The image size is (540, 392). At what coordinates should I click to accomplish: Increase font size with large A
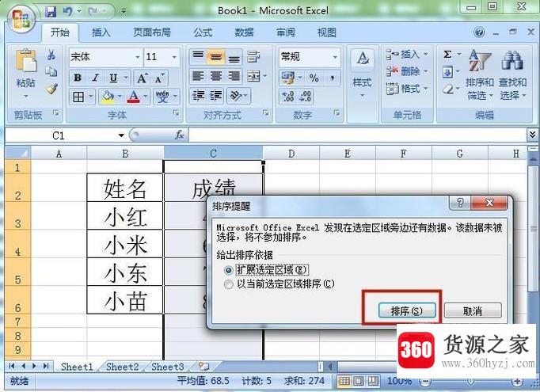(142, 78)
